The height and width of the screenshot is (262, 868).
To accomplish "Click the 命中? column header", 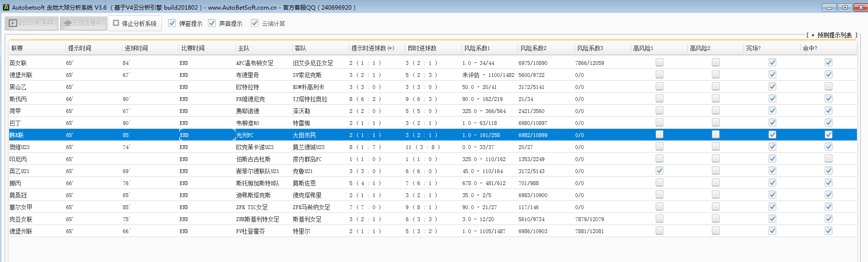I will 810,48.
